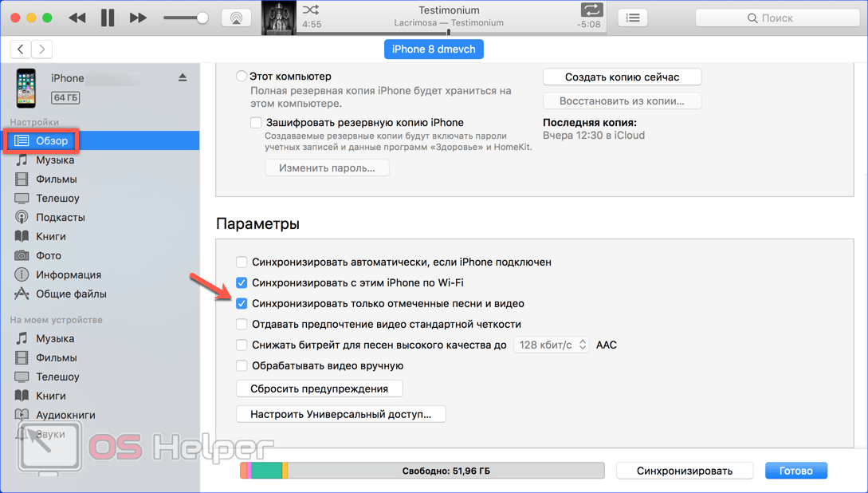Click the AirPlay icon in the toolbar

point(236,18)
